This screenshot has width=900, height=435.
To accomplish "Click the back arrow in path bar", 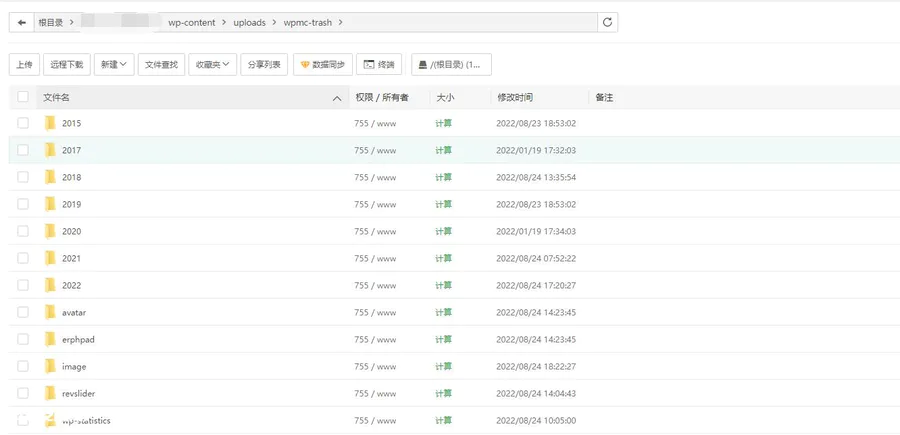I will point(22,22).
